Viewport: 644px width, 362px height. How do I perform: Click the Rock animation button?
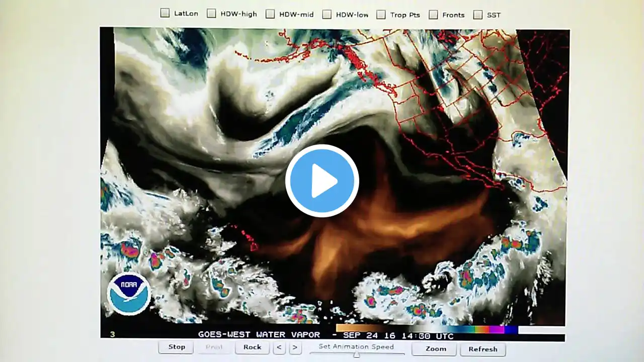coord(252,347)
